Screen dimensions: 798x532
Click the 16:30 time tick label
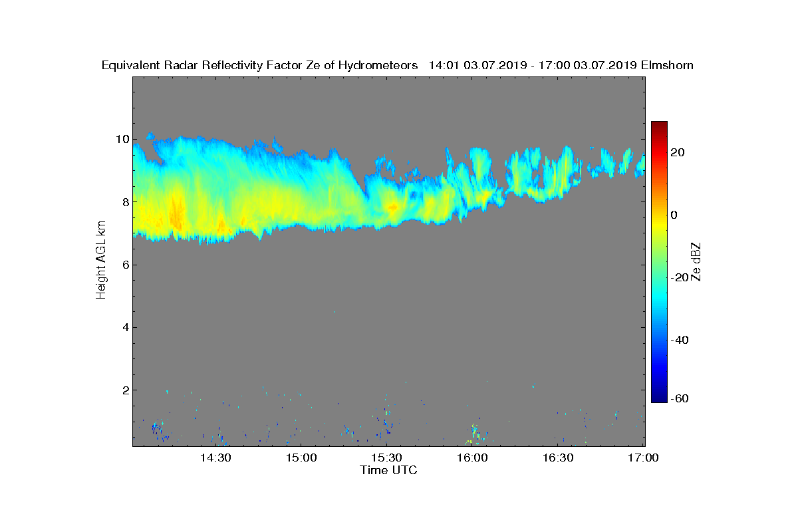(x=558, y=458)
